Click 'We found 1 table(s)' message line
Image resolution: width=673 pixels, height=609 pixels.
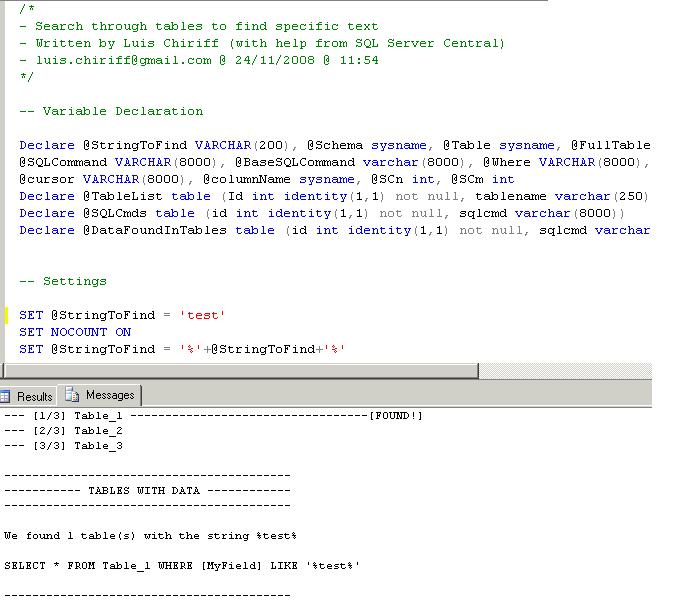point(150,536)
